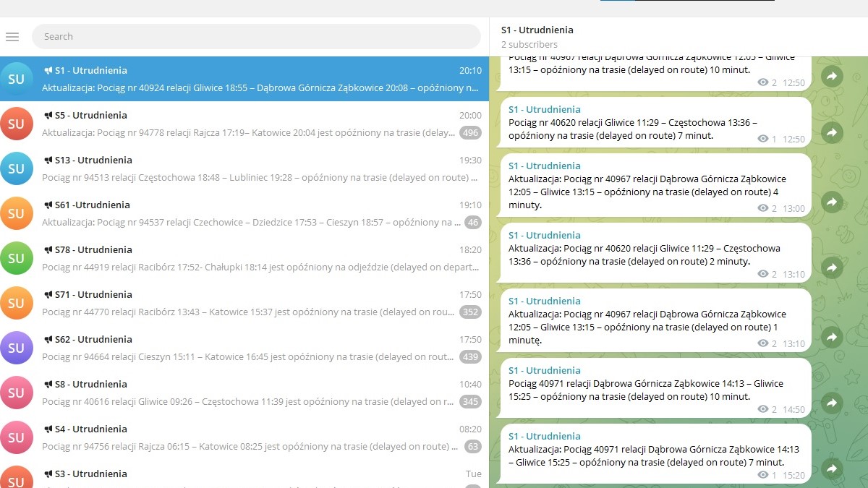
Task: Open the hamburger main menu
Action: 12,37
